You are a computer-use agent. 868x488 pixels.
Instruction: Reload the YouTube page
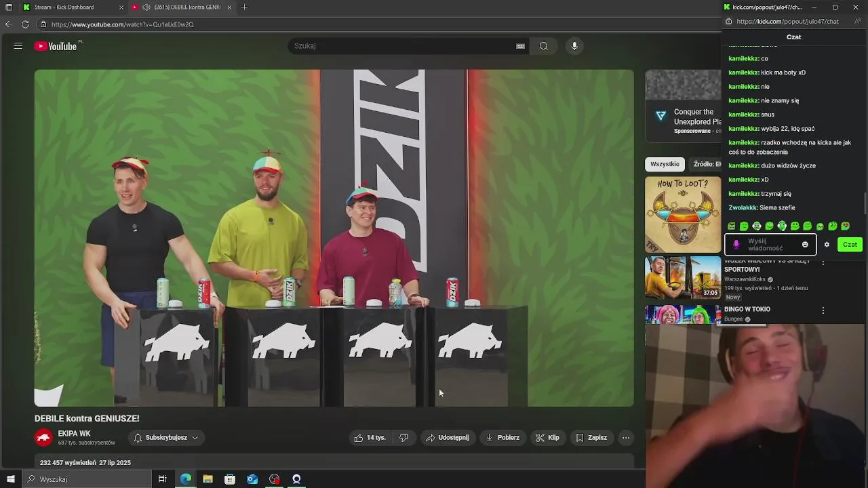(25, 24)
